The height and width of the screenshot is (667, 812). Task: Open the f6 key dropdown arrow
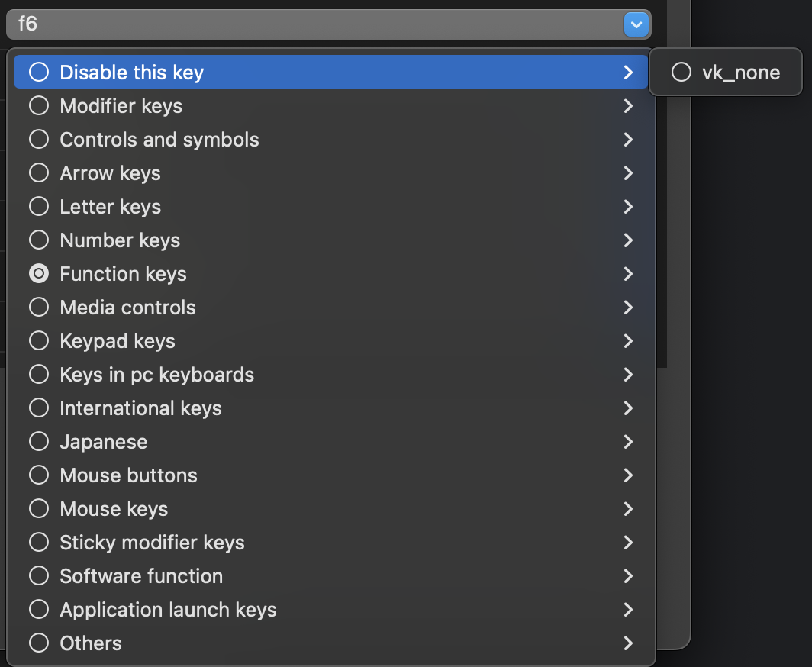(x=636, y=24)
